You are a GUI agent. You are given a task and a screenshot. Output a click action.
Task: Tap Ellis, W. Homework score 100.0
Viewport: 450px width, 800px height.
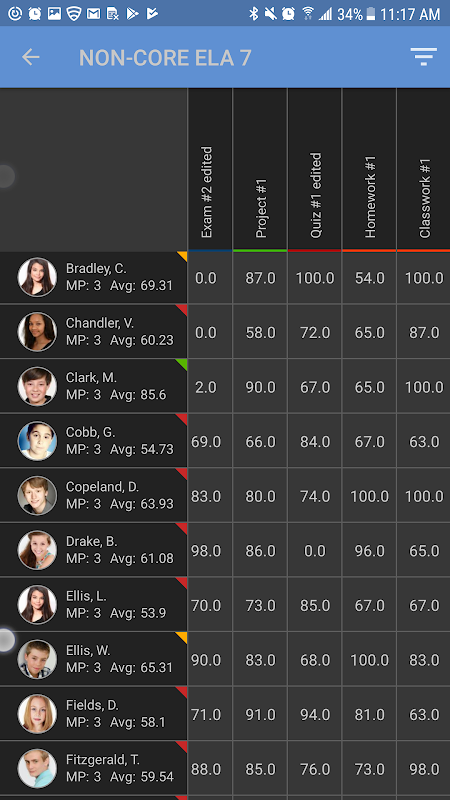pos(369,660)
